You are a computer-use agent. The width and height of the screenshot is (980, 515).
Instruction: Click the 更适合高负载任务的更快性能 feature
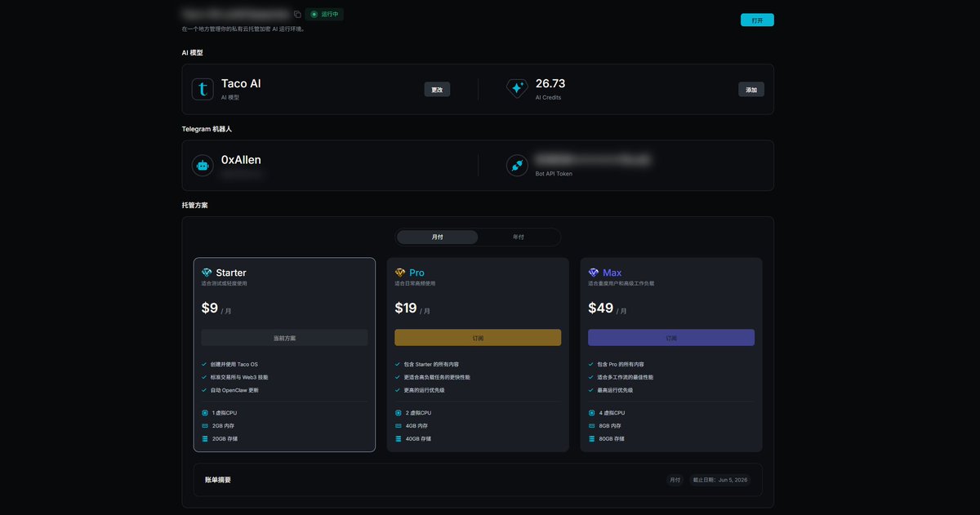(x=437, y=377)
